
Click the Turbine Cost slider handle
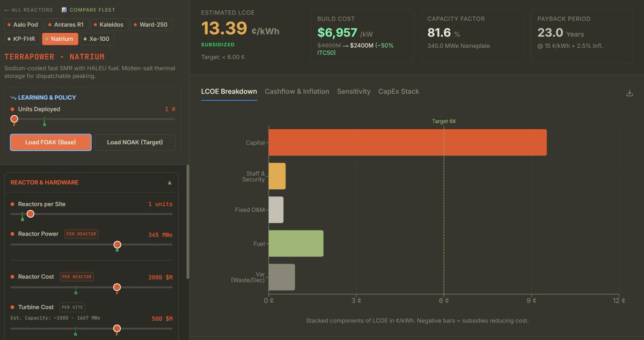point(116,328)
